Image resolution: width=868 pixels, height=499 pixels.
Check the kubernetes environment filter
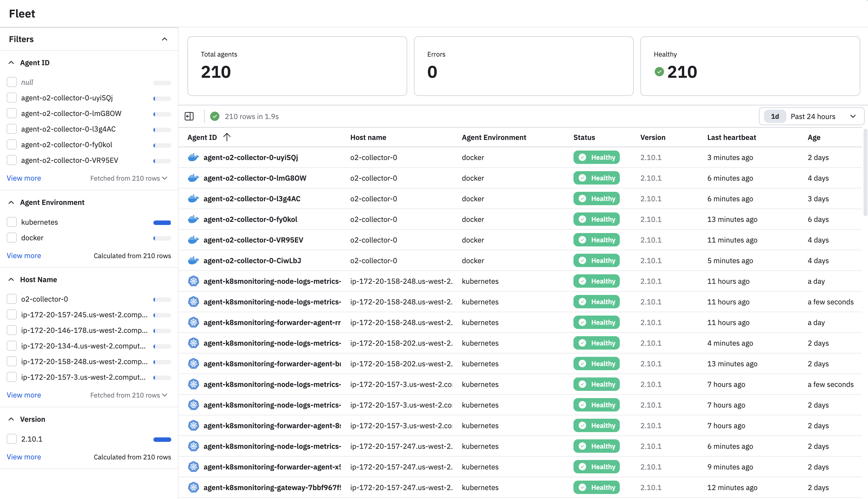pos(12,222)
